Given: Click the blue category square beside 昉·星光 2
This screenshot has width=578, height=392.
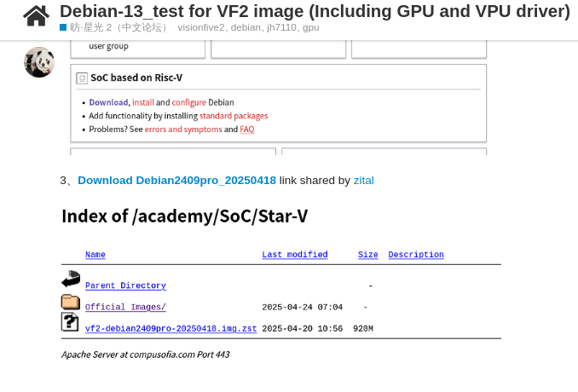Looking at the screenshot, I should tap(63, 27).
